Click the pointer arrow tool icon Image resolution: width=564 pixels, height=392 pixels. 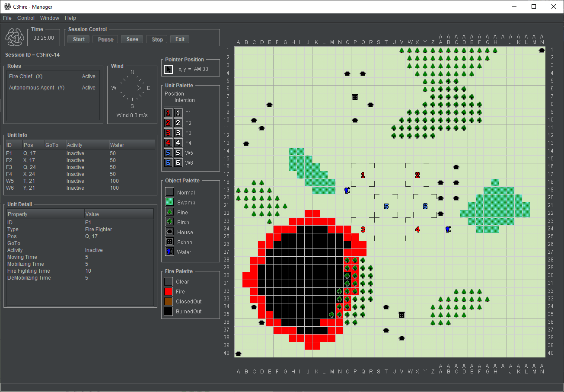point(169,69)
